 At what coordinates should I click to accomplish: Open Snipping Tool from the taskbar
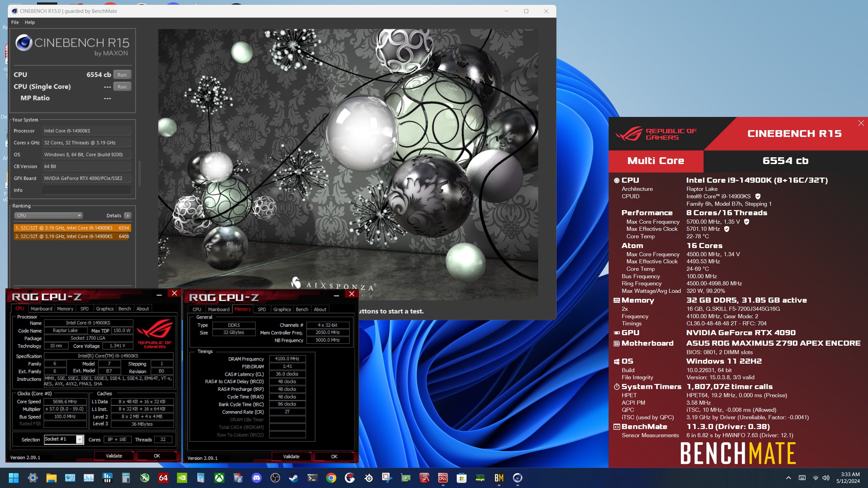point(387,478)
